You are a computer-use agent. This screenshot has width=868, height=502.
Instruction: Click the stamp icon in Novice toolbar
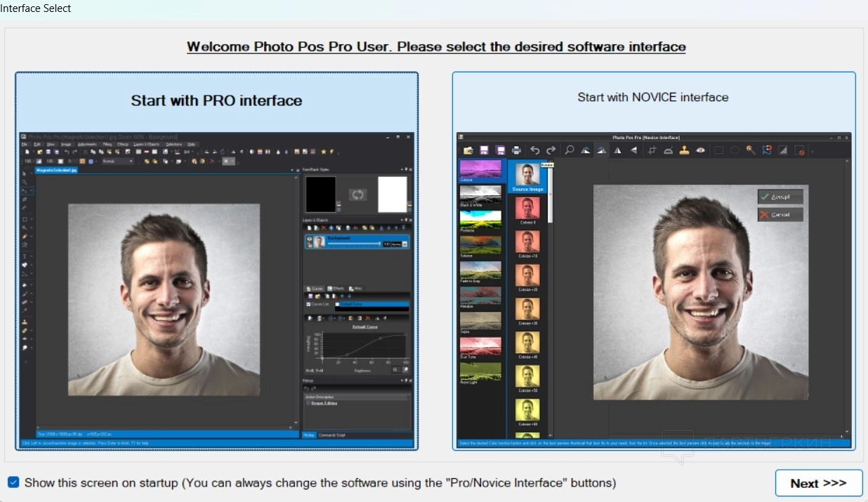(x=684, y=150)
